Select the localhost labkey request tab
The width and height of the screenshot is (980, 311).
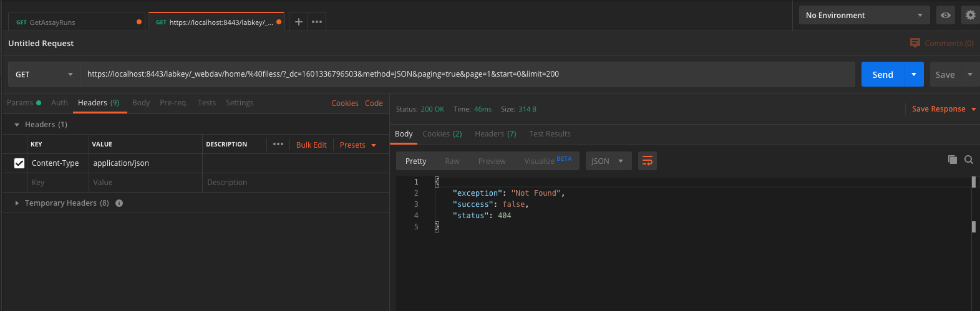coord(216,22)
